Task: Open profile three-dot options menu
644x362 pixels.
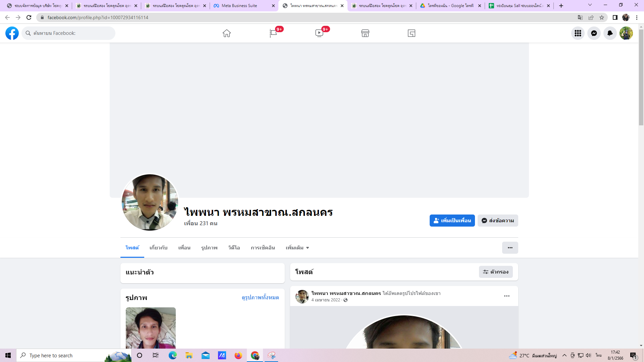Action: point(510,248)
